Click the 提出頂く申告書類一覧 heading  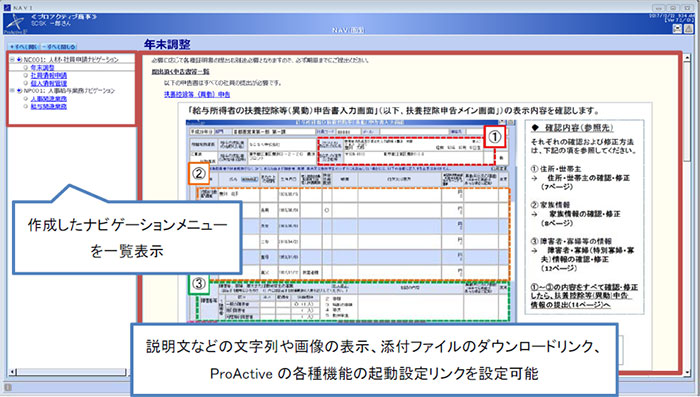[x=180, y=71]
